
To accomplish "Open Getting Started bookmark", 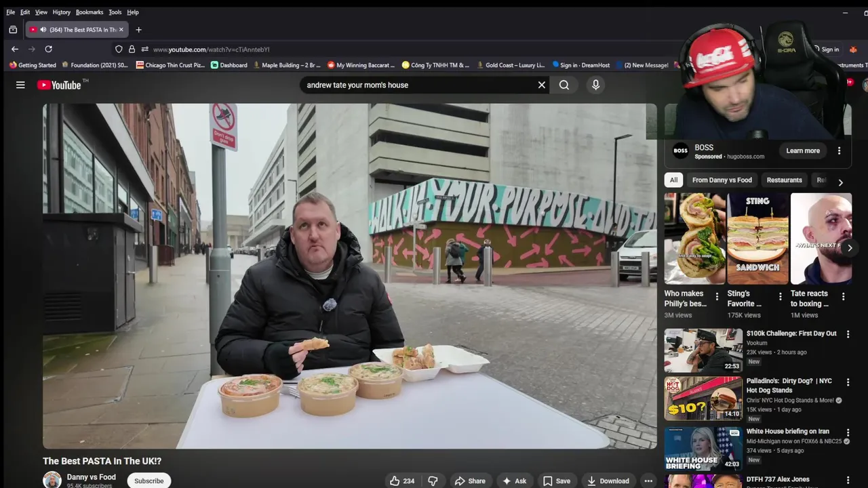I will [x=33, y=65].
